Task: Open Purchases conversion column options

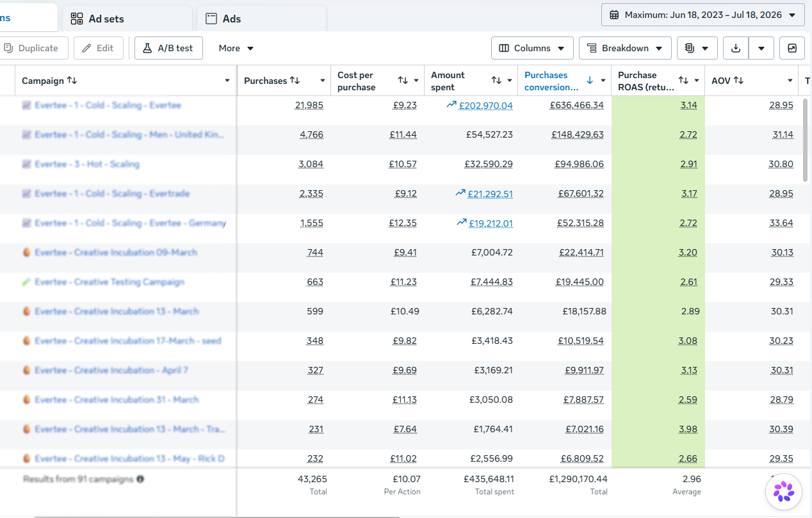Action: tap(603, 81)
